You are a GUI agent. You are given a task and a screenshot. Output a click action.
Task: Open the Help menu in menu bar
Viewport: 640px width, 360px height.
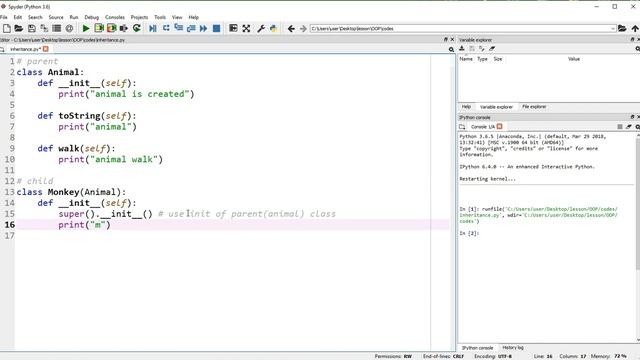click(x=193, y=17)
